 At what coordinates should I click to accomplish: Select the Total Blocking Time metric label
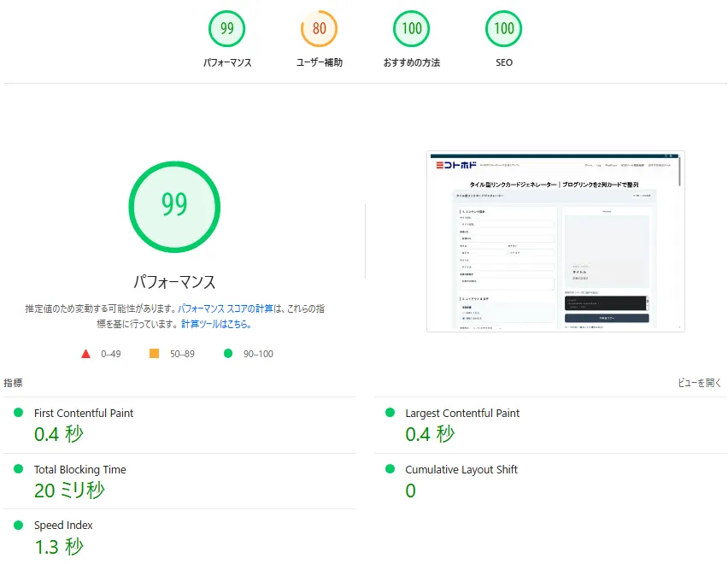click(x=79, y=470)
